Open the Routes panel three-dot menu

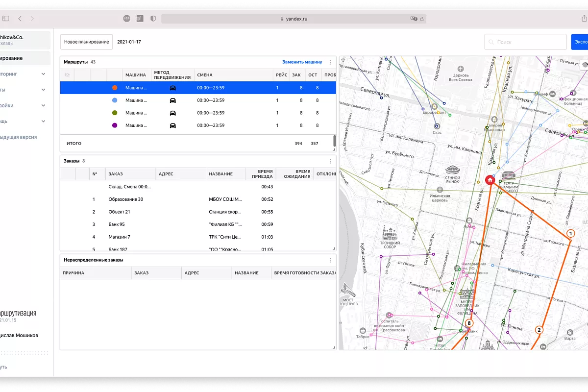330,62
